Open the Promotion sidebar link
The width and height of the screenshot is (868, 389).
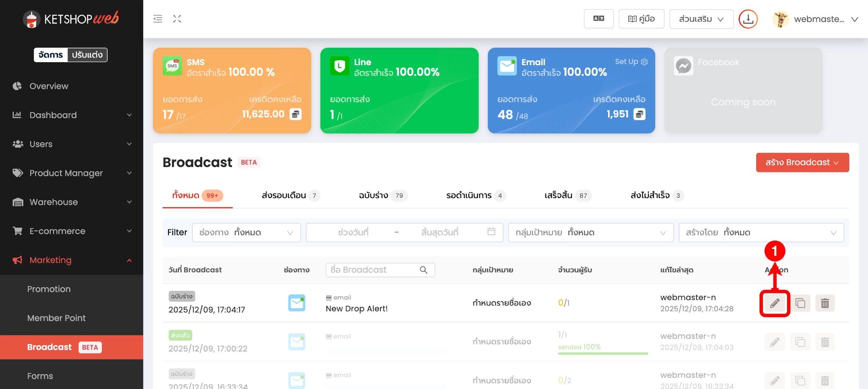(x=49, y=289)
